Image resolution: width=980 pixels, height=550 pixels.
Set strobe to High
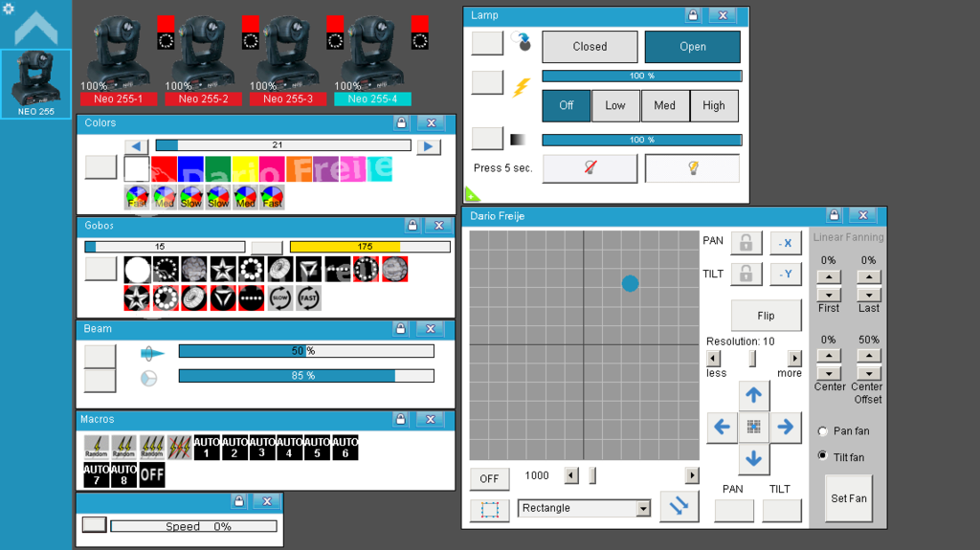coord(714,105)
